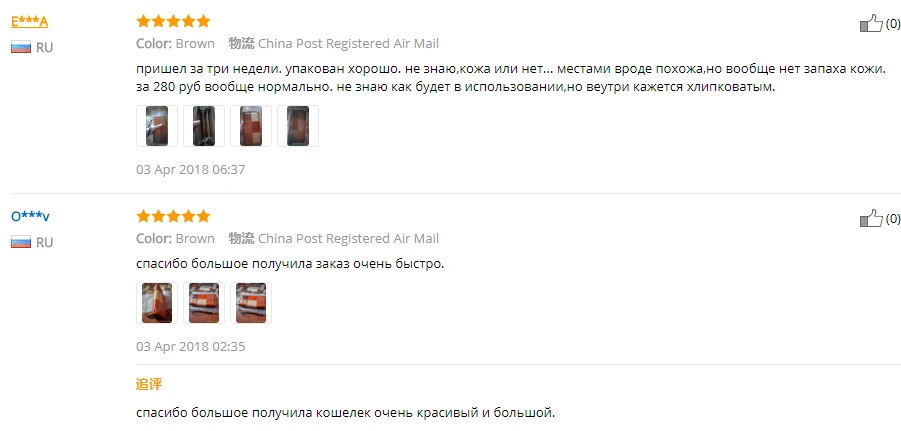Click the thumbs-up icon on O***v's review
The image size is (901, 431).
pyautogui.click(x=871, y=218)
